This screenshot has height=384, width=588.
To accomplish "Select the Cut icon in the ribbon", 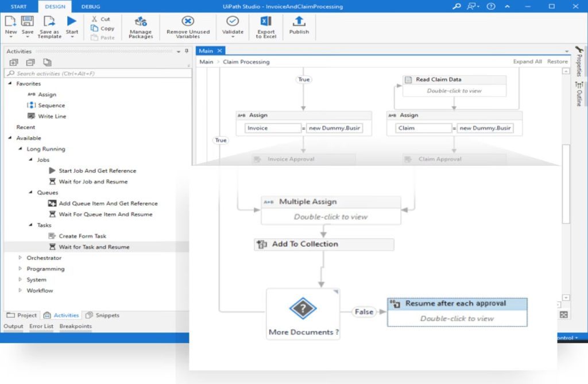I will [101, 19].
